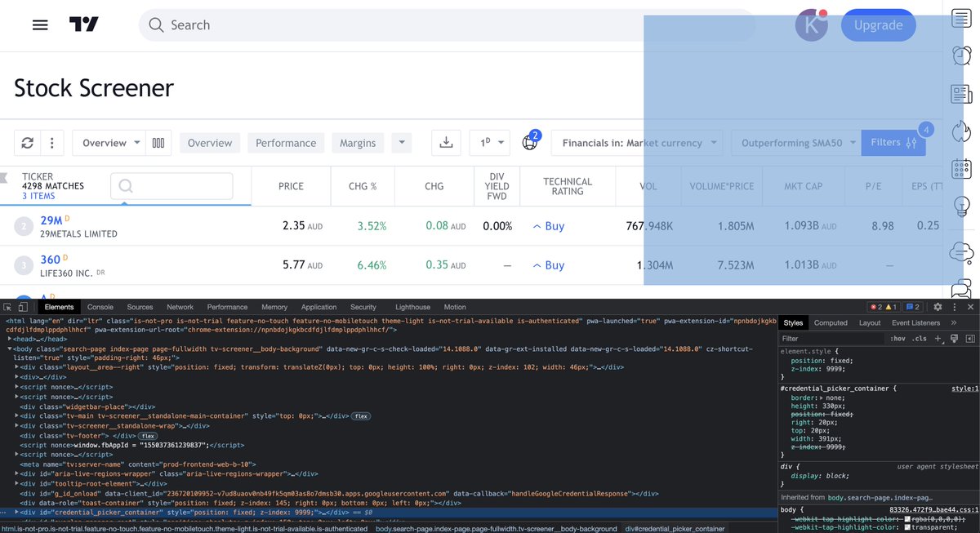
Task: Open the lightbulb ideas sidebar icon
Action: (961, 207)
